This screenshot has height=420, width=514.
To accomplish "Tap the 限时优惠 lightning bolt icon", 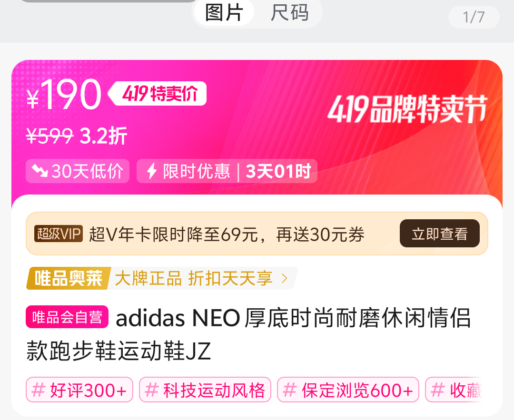I will (x=152, y=171).
